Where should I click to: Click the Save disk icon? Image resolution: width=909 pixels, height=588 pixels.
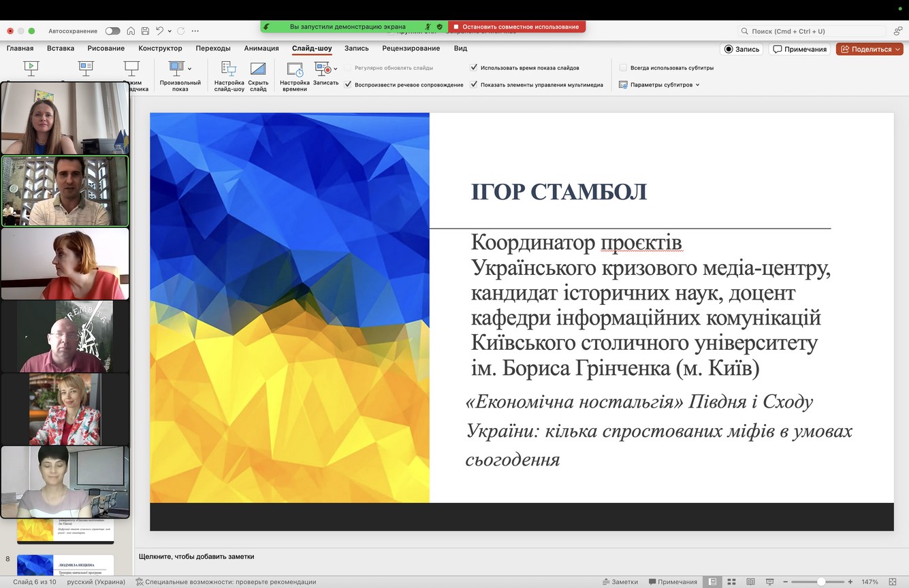[x=146, y=31]
